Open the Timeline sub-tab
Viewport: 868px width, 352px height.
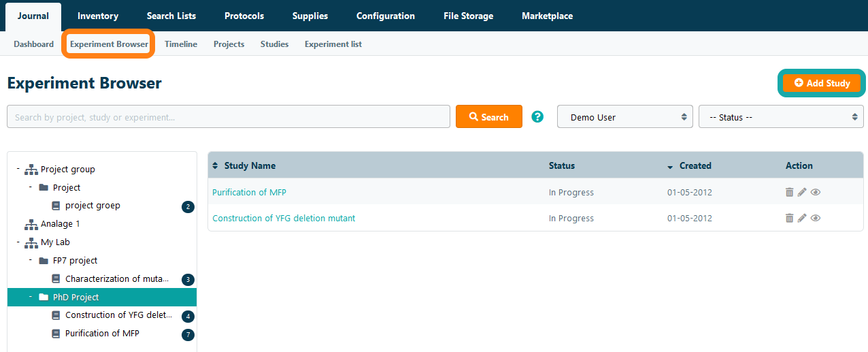tap(180, 44)
